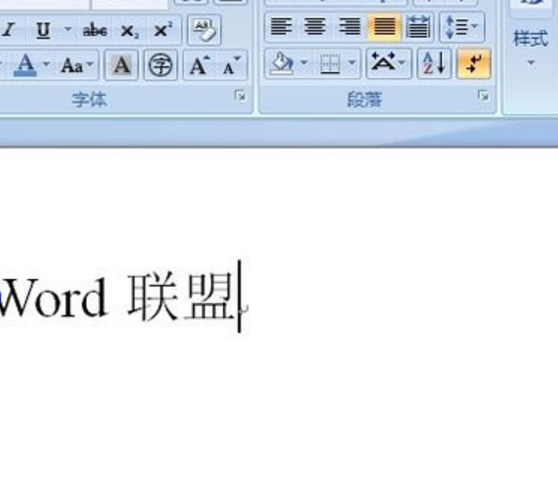Image resolution: width=558 pixels, height=497 pixels.
Task: Apply font color with blue underlined A
Action: (25, 65)
